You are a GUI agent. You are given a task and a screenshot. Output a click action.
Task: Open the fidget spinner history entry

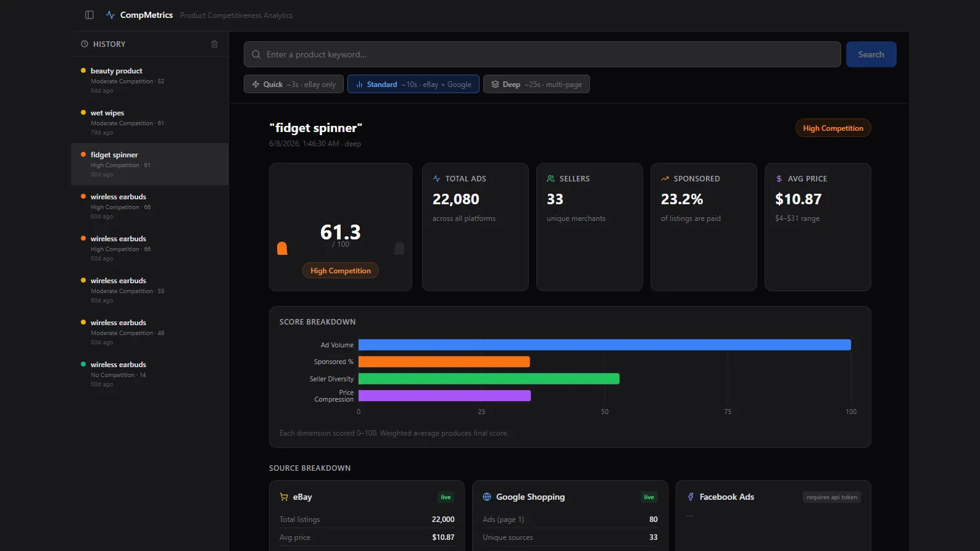click(150, 164)
